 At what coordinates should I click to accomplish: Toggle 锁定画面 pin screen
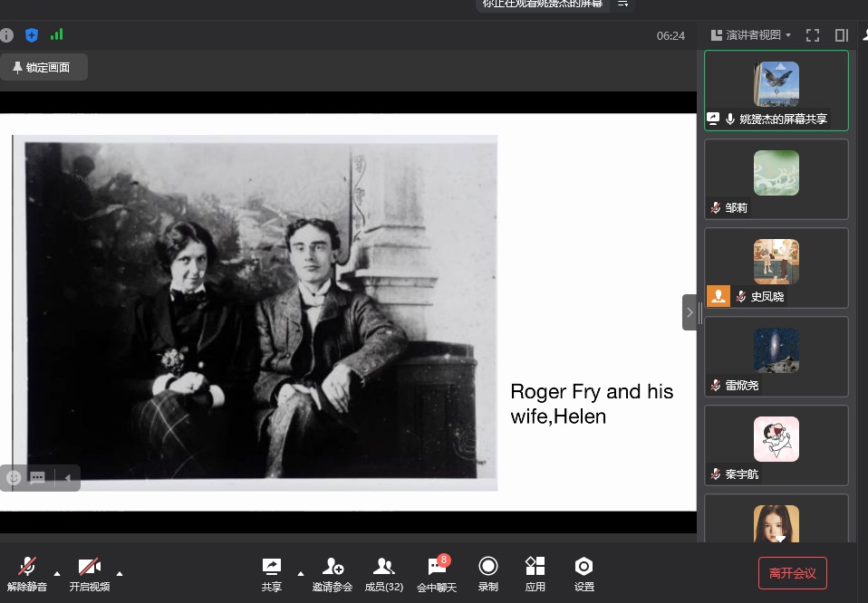42,68
